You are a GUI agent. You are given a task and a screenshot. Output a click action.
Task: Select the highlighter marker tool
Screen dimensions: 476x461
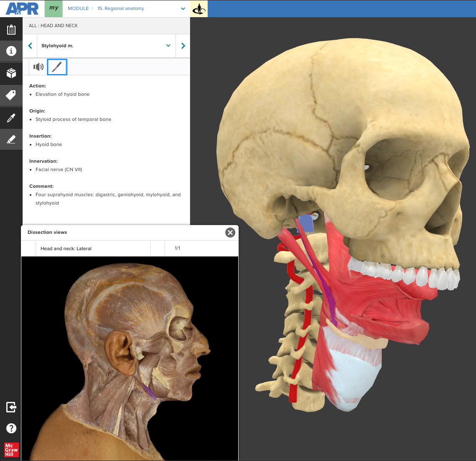11,140
